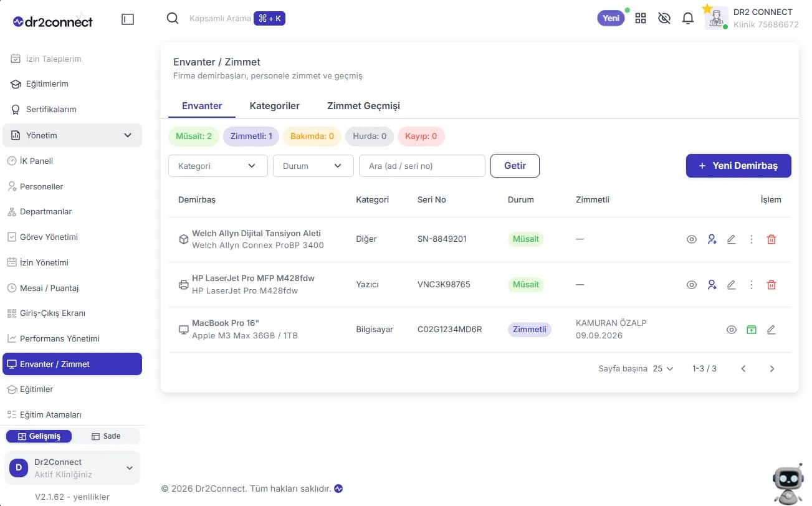Collapse the Yönetim sidebar section

(x=72, y=135)
